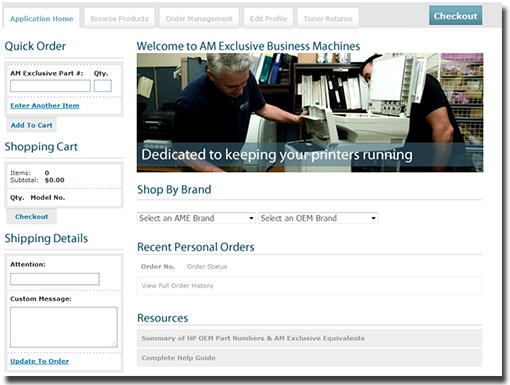Click the Enter Another Item link
The image size is (510, 385).
click(45, 106)
